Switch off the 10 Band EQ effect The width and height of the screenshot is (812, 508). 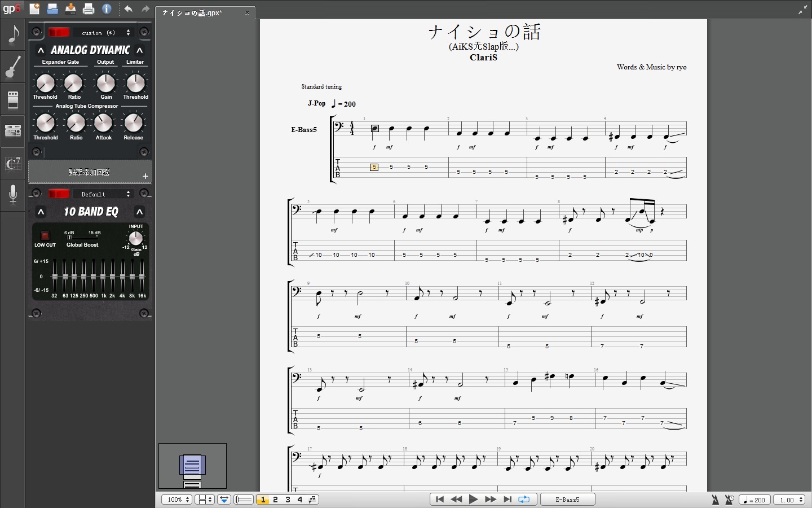pyautogui.click(x=59, y=194)
